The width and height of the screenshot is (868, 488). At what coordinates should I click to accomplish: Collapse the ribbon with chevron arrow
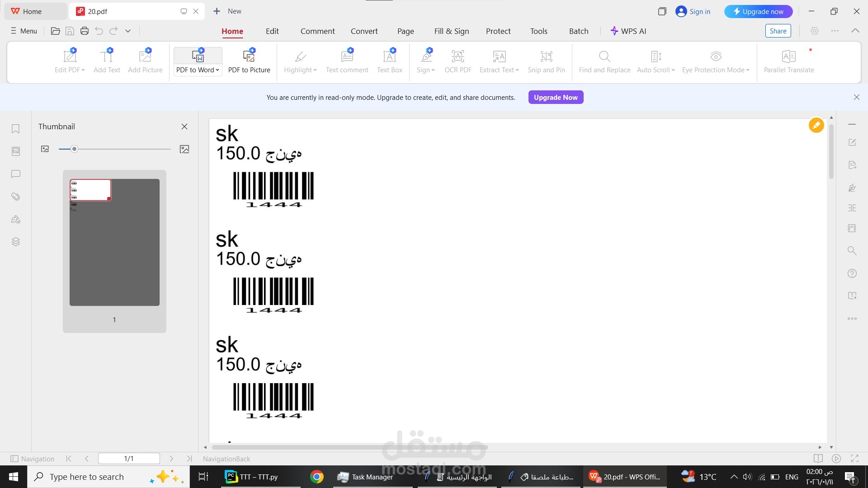click(855, 31)
